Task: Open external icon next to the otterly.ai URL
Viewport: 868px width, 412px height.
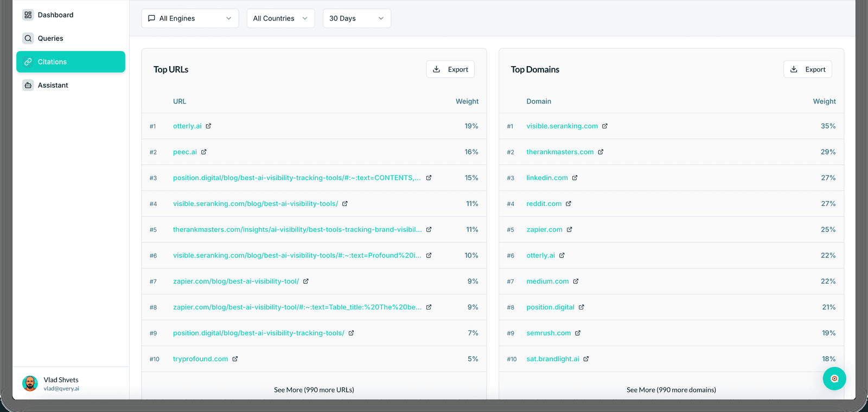Action: 208,126
